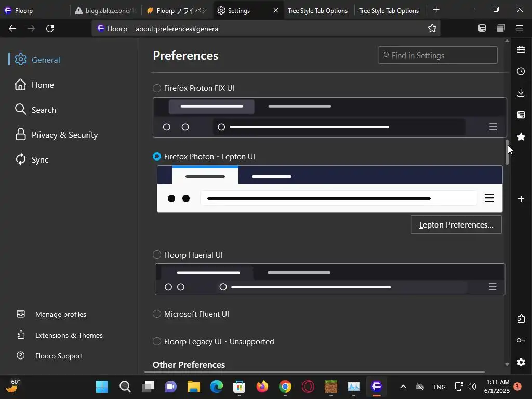The image size is (532, 399).
Task: Click the Find in Settings search box
Action: pyautogui.click(x=437, y=55)
